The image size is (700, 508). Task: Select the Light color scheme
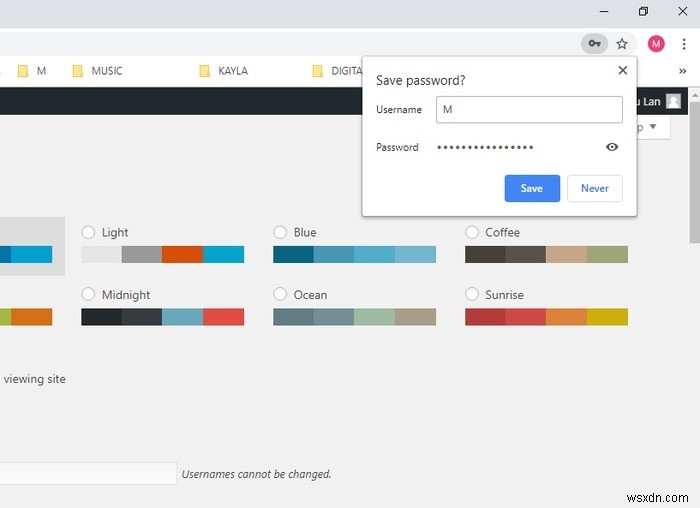(89, 232)
